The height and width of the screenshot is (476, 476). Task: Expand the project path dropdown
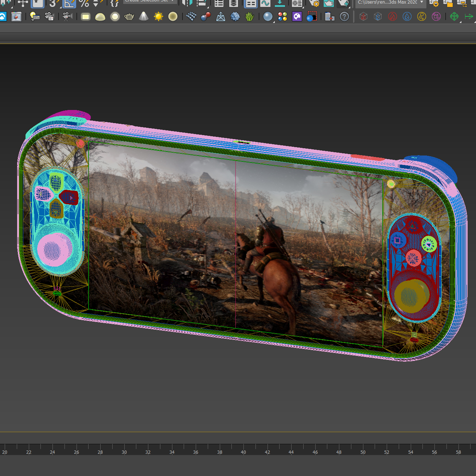[x=422, y=2]
